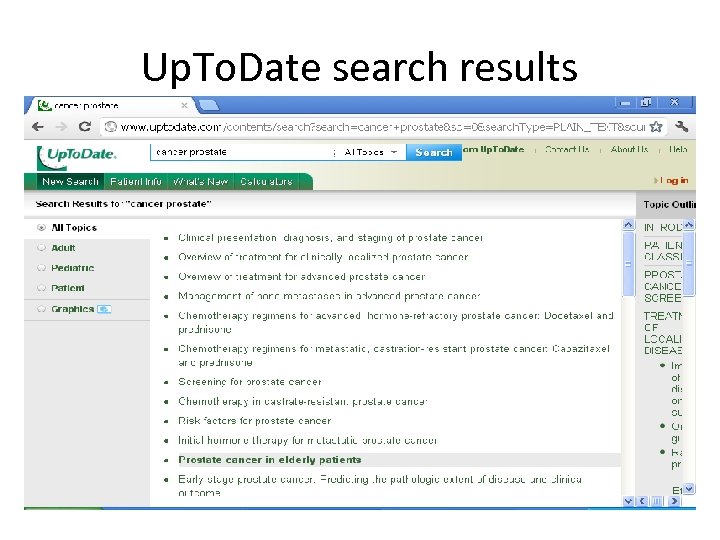Reload the page with refresh icon
The width and height of the screenshot is (720, 540).
[x=84, y=126]
